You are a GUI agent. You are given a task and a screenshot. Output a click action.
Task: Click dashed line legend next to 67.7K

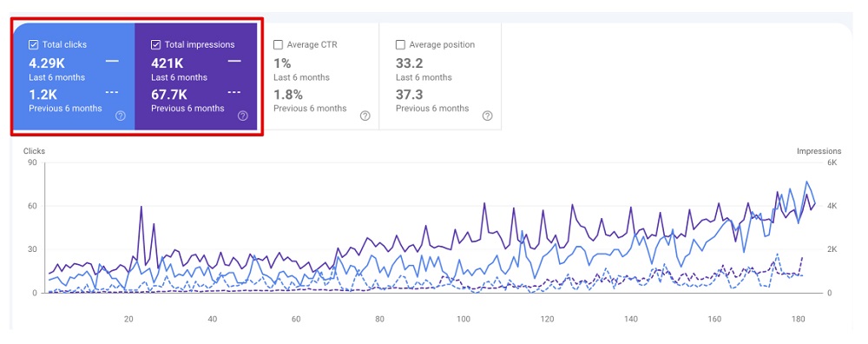pos(234,92)
